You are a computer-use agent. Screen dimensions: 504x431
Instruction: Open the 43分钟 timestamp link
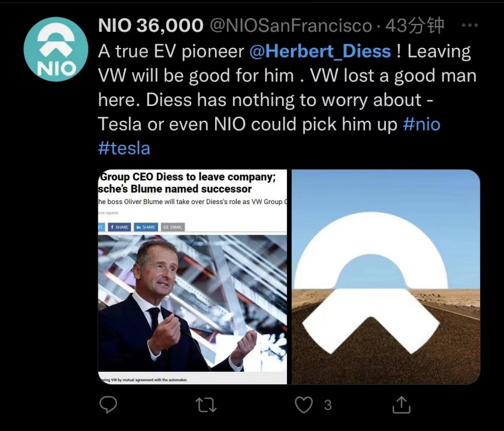coord(415,26)
